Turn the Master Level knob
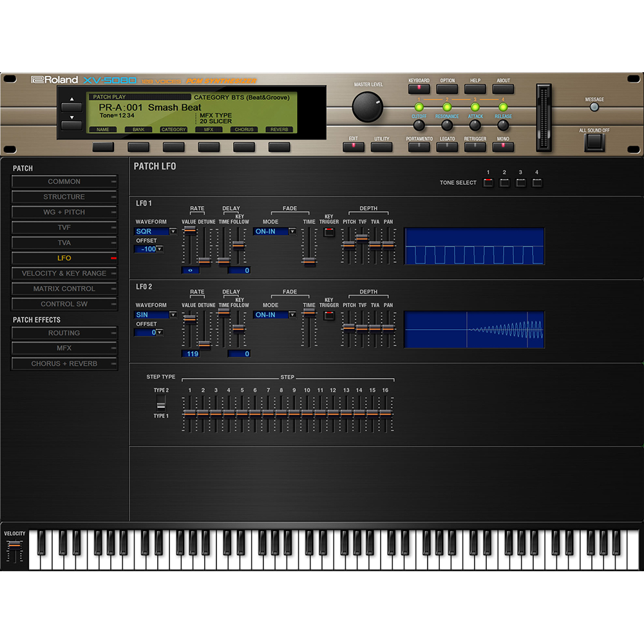The image size is (644, 644). click(368, 107)
